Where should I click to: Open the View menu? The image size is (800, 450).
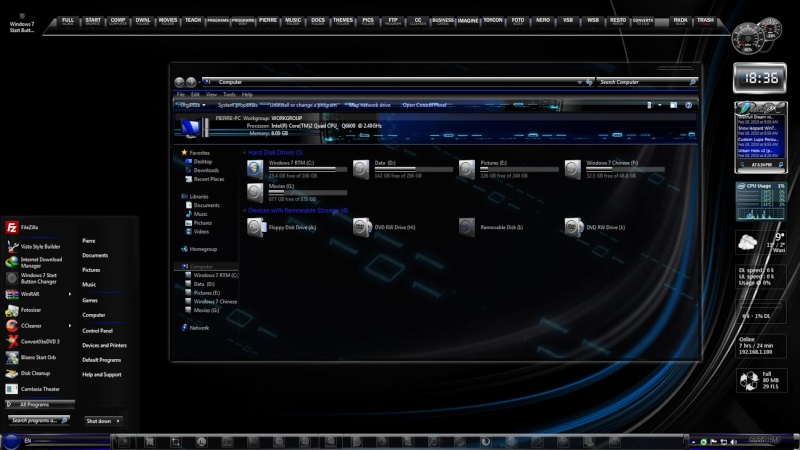point(211,94)
